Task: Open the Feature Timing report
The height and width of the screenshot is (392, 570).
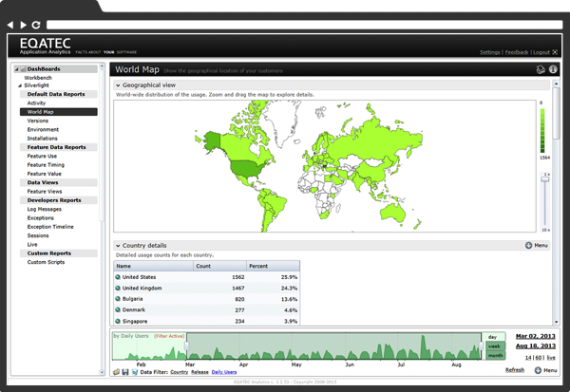Action: coord(46,165)
